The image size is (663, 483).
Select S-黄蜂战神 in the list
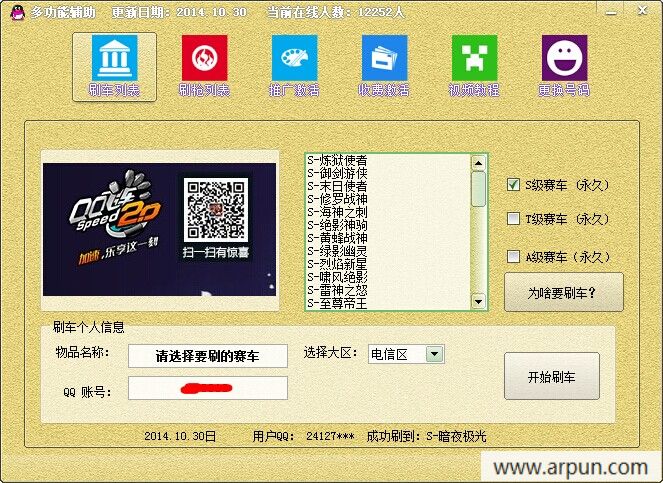click(x=337, y=239)
